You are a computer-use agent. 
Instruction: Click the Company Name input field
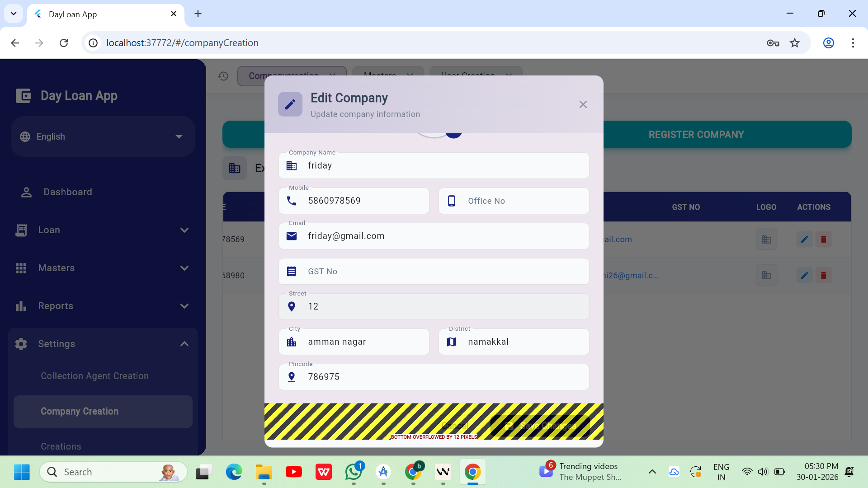point(443,166)
